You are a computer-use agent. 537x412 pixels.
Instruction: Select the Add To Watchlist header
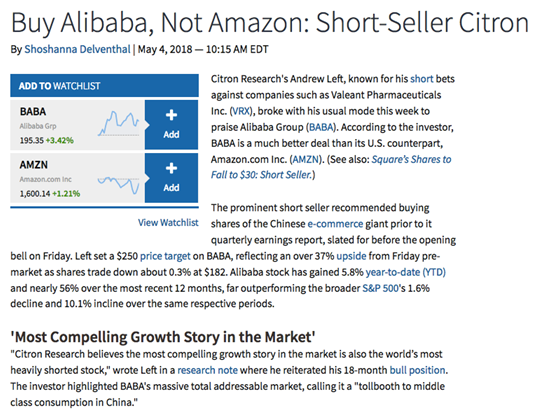[104, 86]
